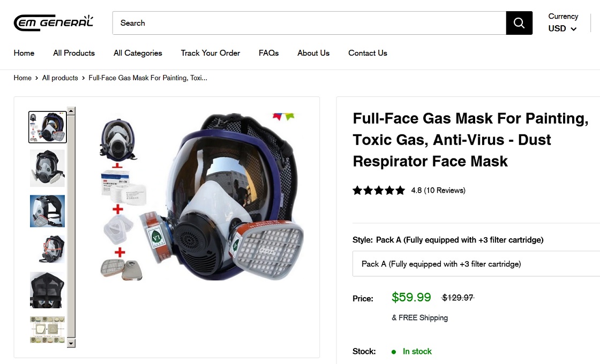Expand the Style Pack A dropdown
Screen dimensions: 600x364
[x=476, y=263]
